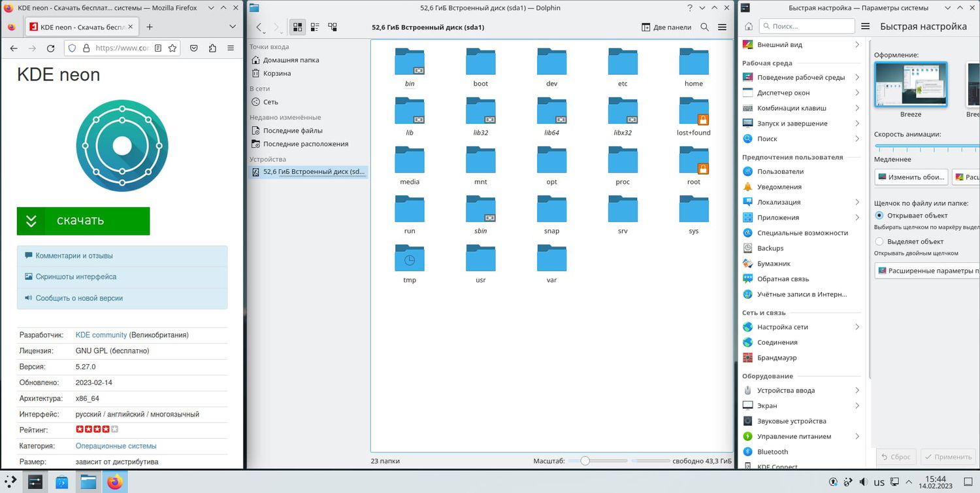Open 'Операционные системы' category link
Viewport: 980px width, 493px height.
coord(116,446)
